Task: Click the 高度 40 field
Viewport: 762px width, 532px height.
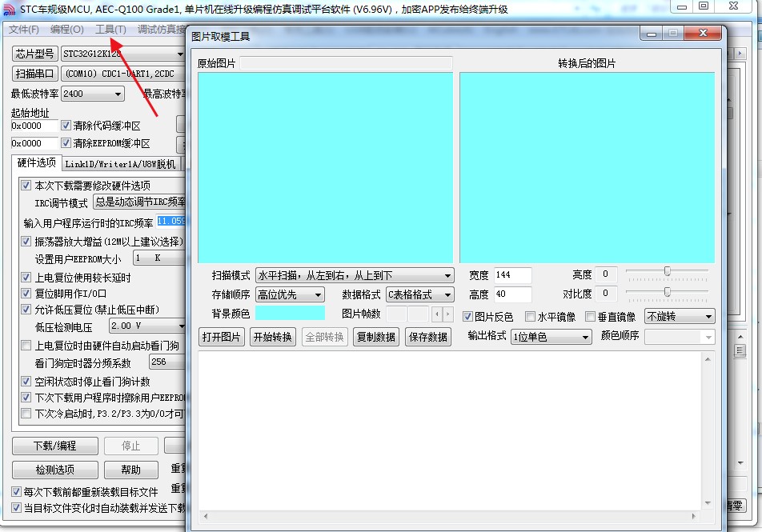Action: 513,294
